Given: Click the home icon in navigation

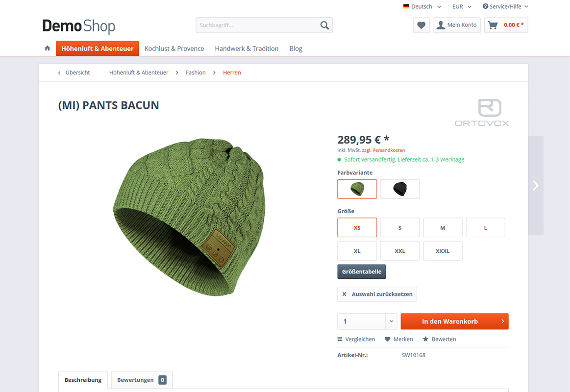Looking at the screenshot, I should [x=47, y=49].
